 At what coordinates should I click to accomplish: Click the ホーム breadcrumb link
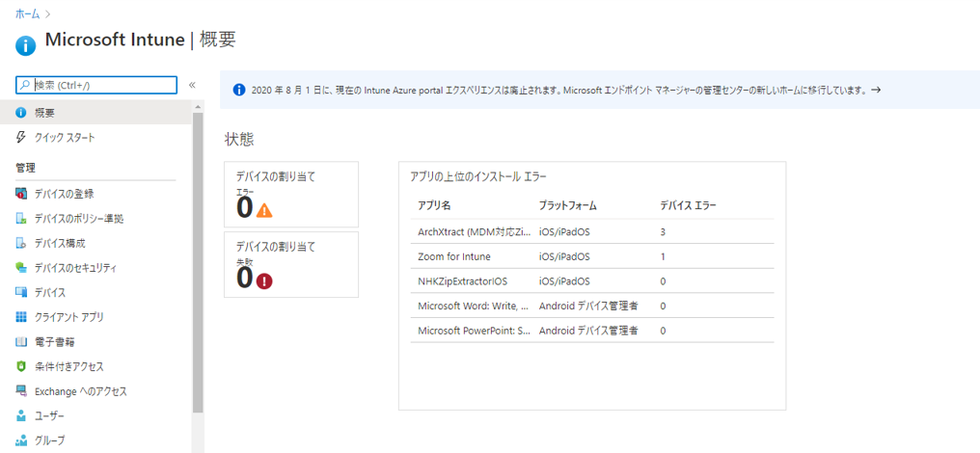pyautogui.click(x=26, y=13)
